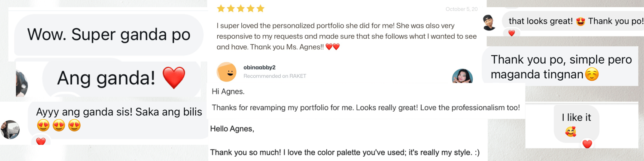Screen dimensions: 644x161
Task: Click the heart reaction under 'that looks great' message
Action: (x=511, y=33)
